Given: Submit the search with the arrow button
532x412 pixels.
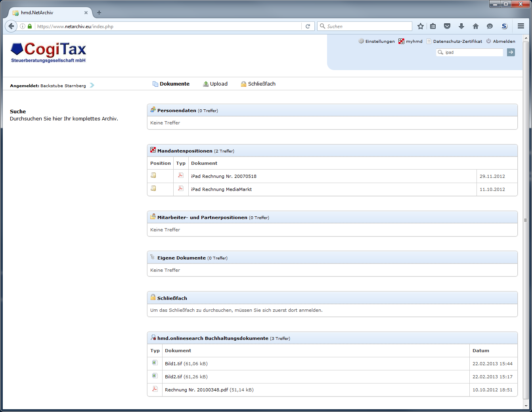Looking at the screenshot, I should click(511, 52).
